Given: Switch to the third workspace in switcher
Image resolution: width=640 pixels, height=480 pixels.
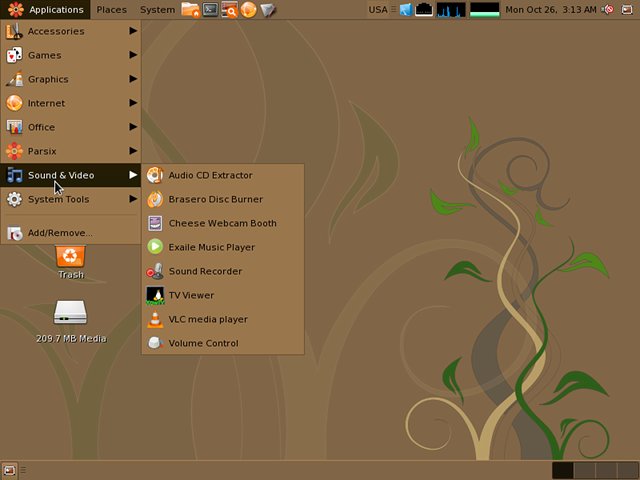Looking at the screenshot, I should [x=606, y=470].
